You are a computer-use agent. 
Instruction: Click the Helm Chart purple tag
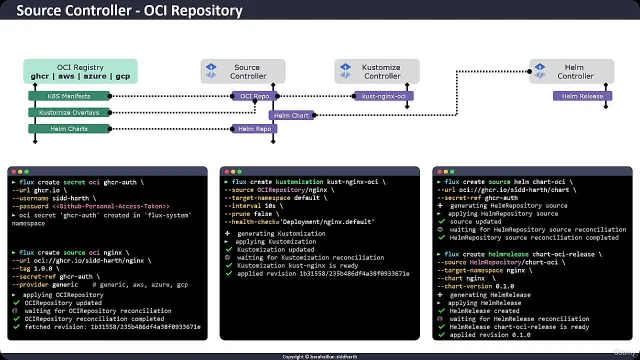click(291, 116)
